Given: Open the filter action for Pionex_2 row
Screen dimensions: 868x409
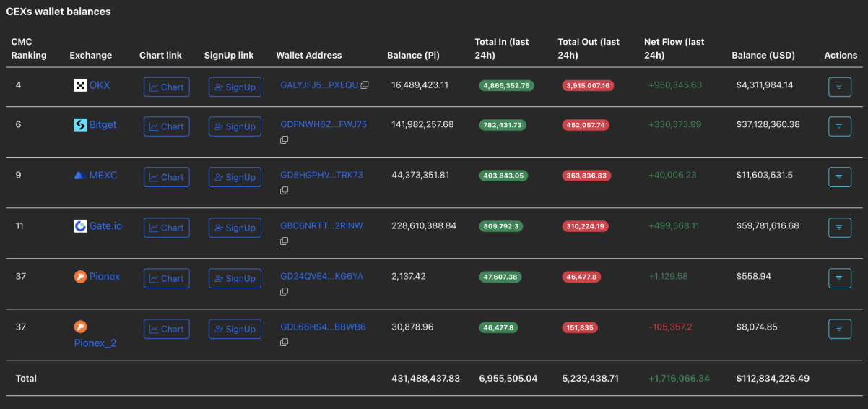Looking at the screenshot, I should 839,329.
